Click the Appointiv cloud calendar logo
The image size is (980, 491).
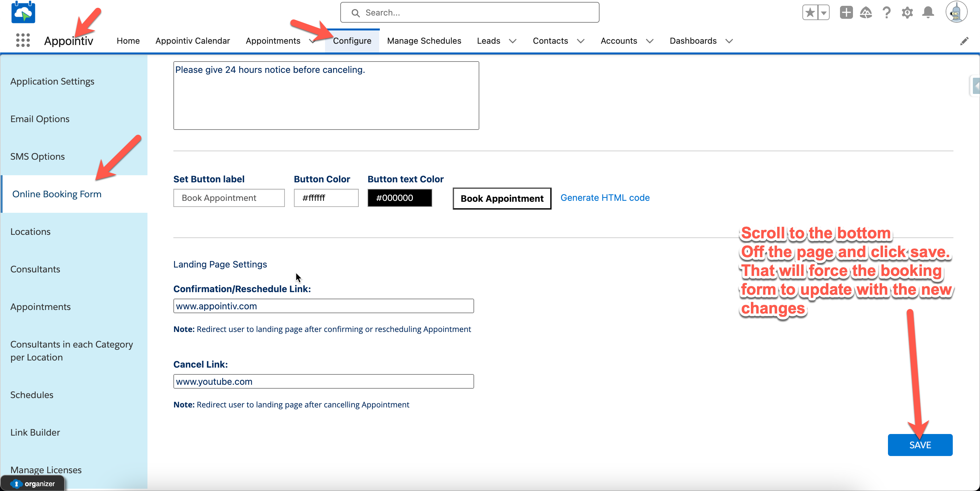pos(23,13)
